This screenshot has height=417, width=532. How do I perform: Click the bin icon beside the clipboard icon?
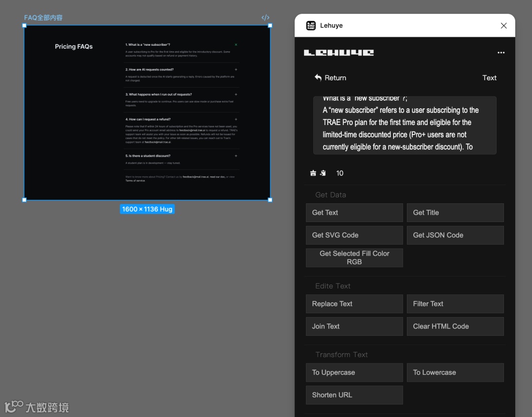click(313, 173)
